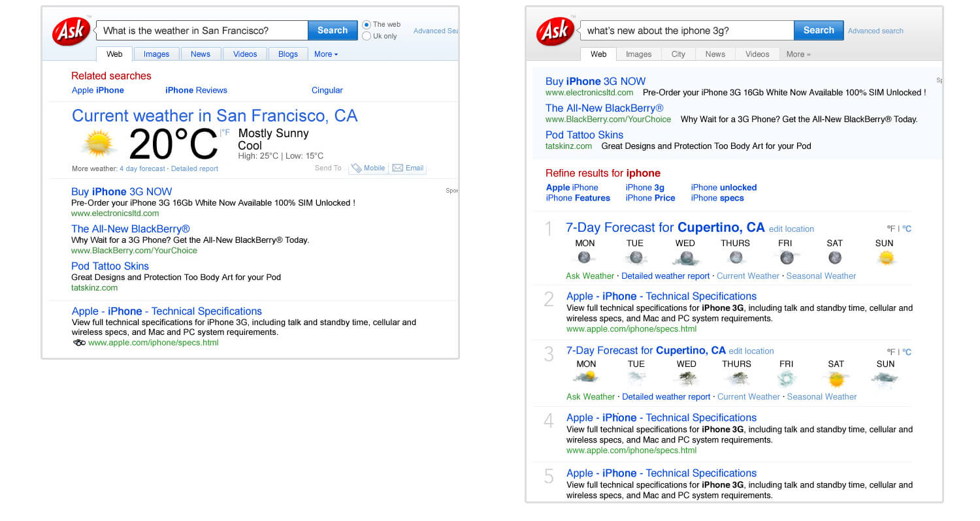Click MON weather icon in result 1 forecast
Viewport: 980px width, 521px height.
584,258
